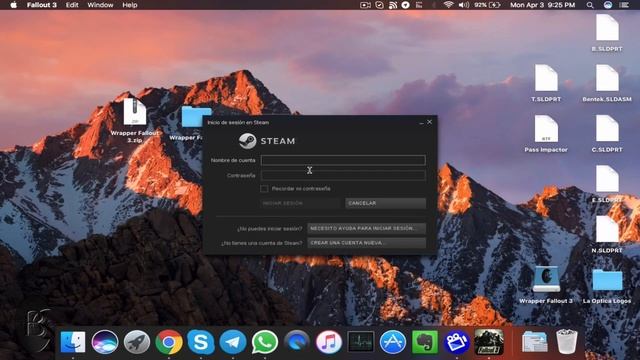Screen dimensions: 640x360
Task: Open the Apple menu
Action: pyautogui.click(x=13, y=5)
